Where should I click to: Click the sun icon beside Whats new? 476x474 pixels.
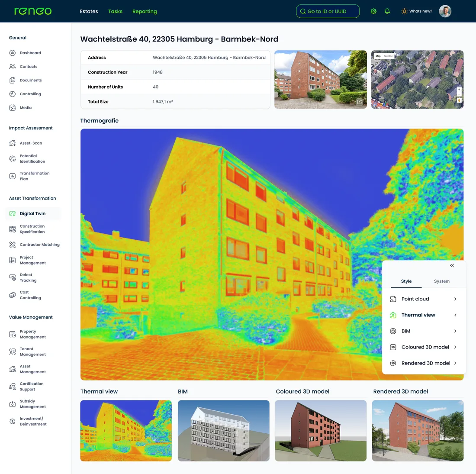pyautogui.click(x=404, y=11)
